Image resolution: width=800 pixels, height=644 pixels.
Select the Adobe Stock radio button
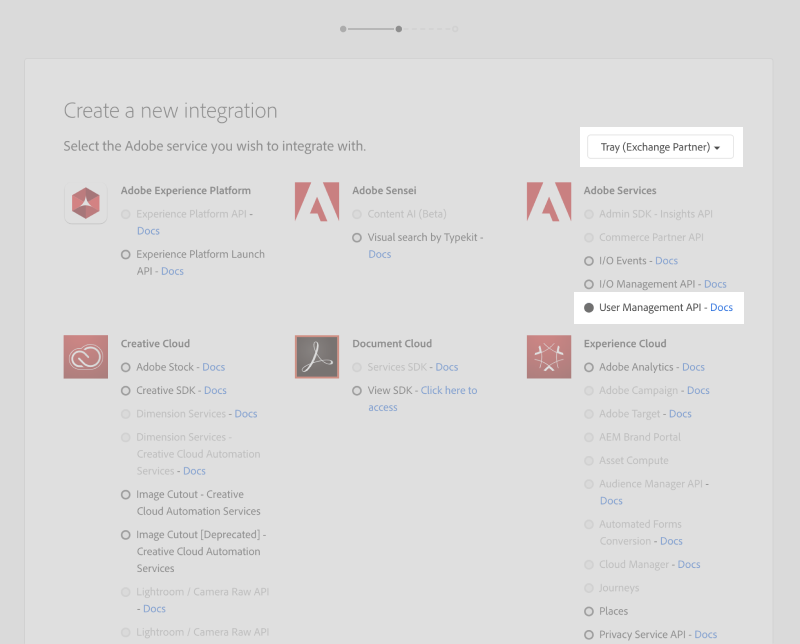125,367
